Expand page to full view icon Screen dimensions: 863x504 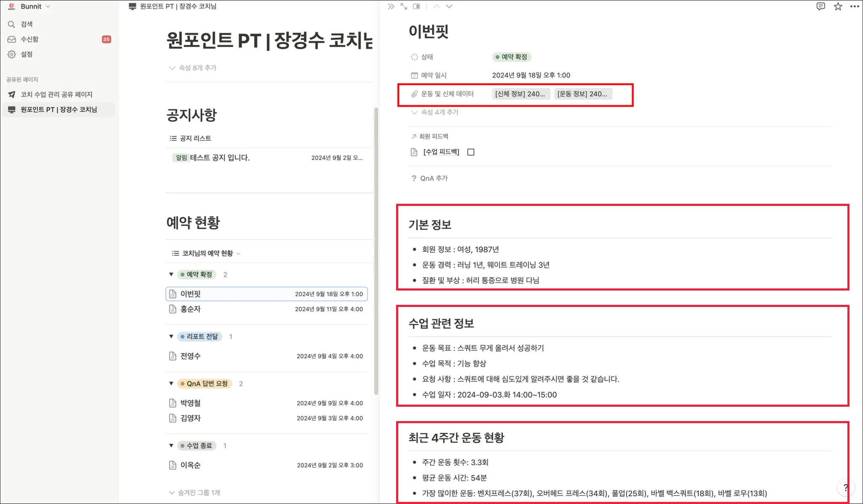[404, 6]
